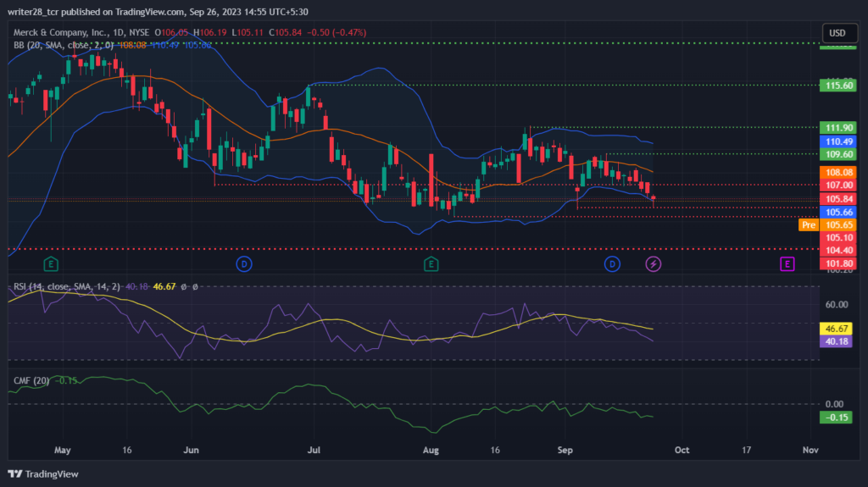Click the 17 date label after Oct
868x487 pixels.
click(x=746, y=450)
